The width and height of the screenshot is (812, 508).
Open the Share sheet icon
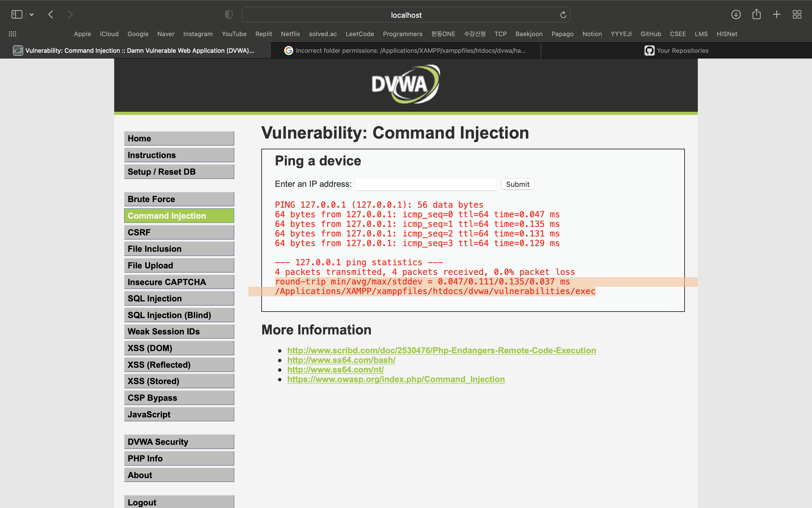tap(756, 14)
